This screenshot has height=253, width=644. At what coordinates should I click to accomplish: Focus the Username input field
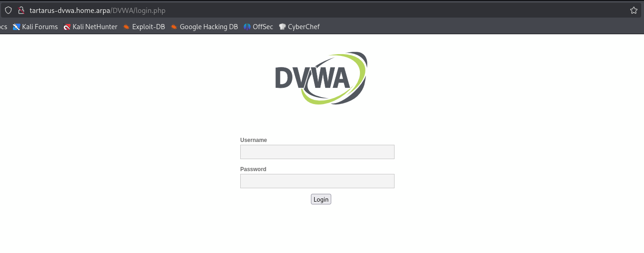(x=317, y=152)
